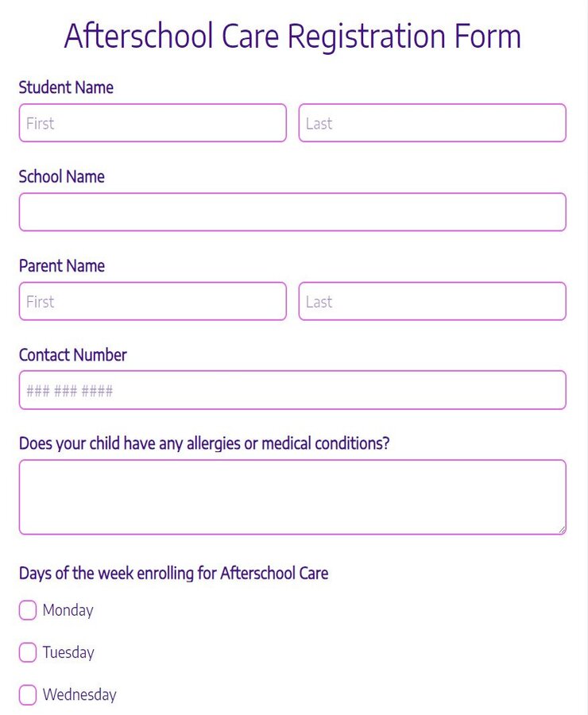
Task: Click the Parent Name label
Action: [62, 266]
